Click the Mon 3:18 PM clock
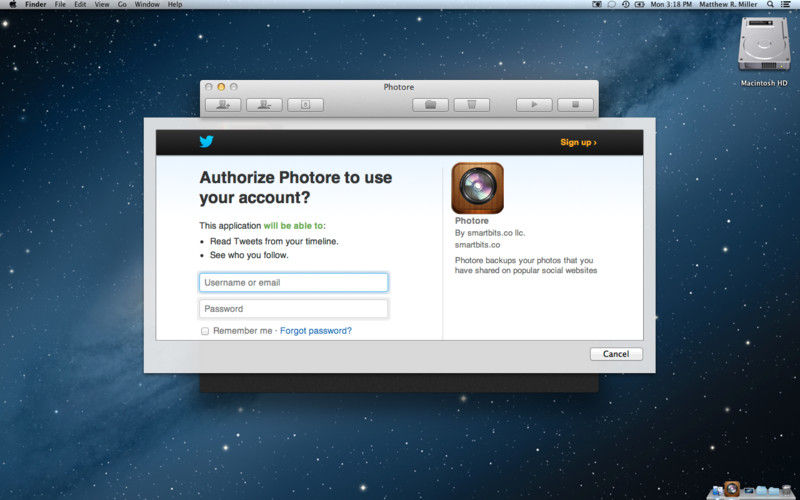The width and height of the screenshot is (800, 500). coord(671,4)
